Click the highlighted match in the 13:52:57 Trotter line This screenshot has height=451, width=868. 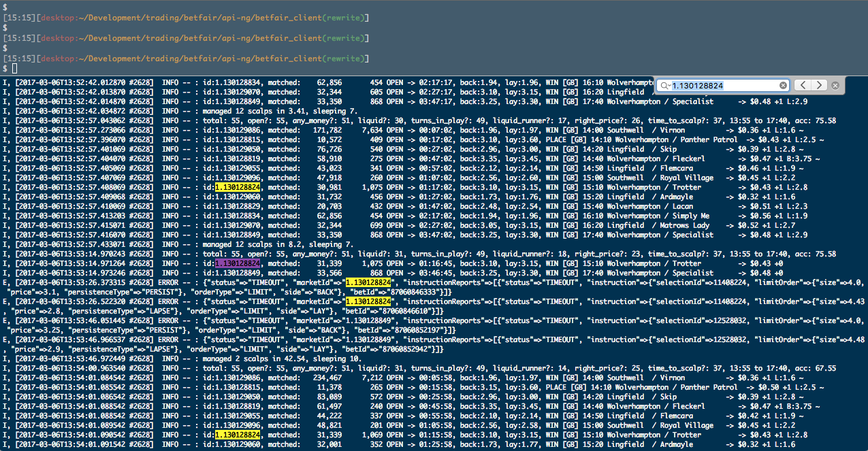click(238, 187)
